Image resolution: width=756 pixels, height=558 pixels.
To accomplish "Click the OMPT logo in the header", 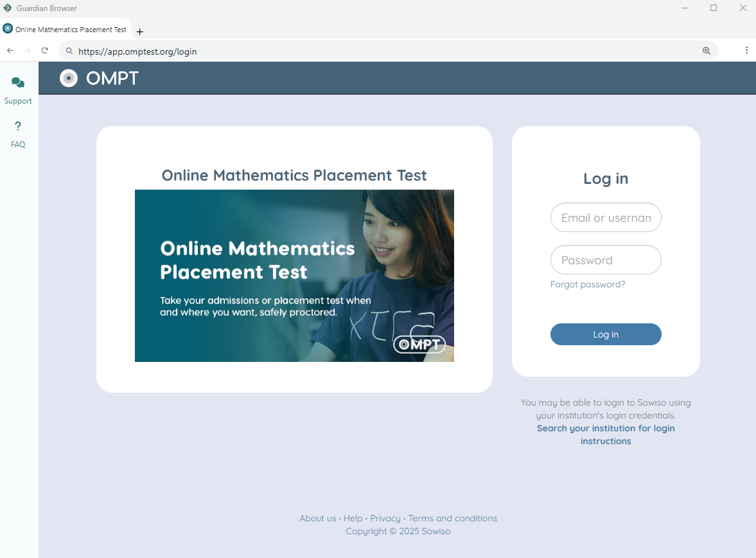I will (x=98, y=78).
